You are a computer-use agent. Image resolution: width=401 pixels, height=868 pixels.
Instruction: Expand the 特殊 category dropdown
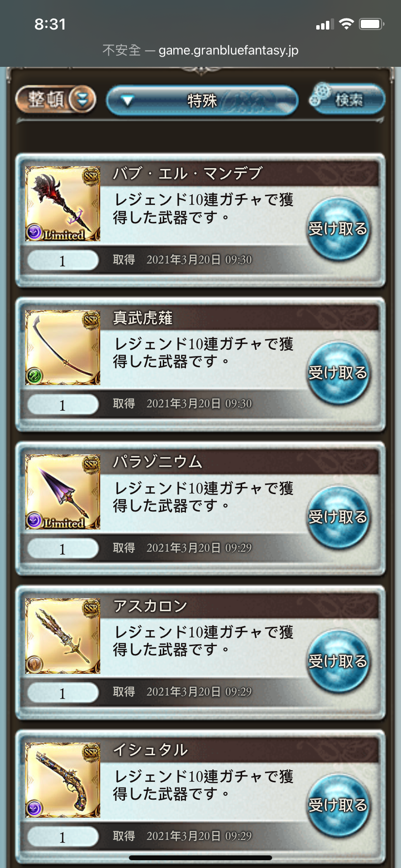[202, 100]
